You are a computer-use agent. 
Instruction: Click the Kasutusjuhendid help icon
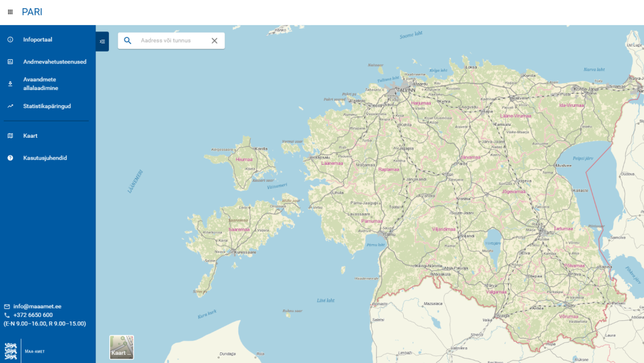pos(10,158)
